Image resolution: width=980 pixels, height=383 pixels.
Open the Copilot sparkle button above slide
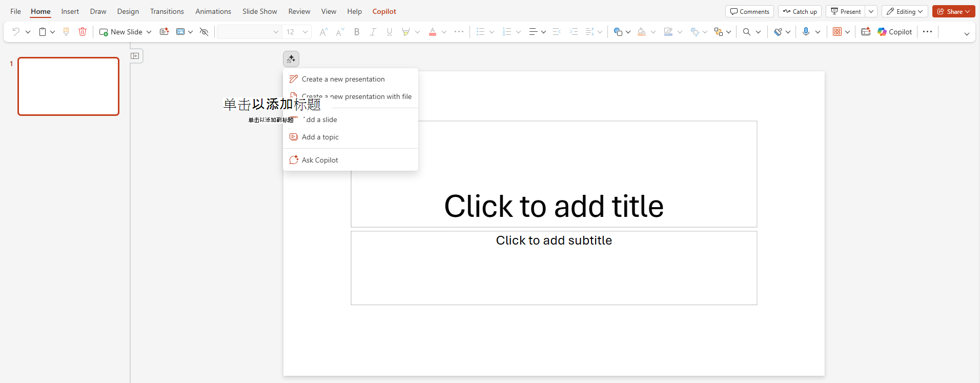click(x=291, y=59)
